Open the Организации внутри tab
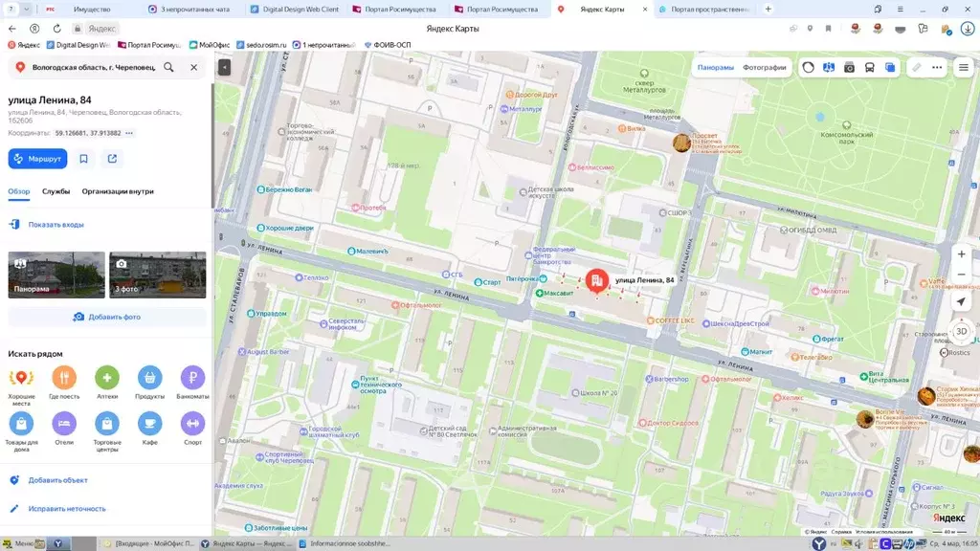This screenshot has width=980, height=551. click(x=118, y=191)
